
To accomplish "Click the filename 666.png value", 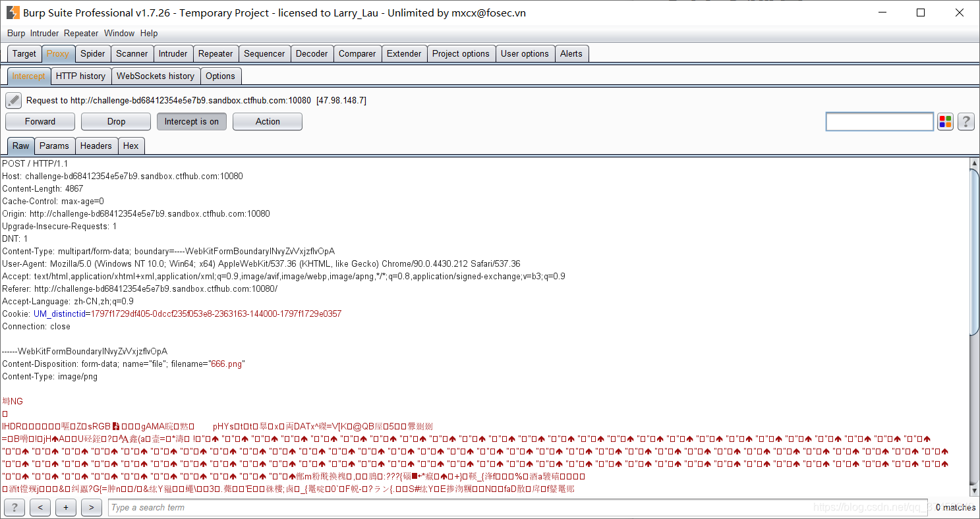I will pos(226,364).
